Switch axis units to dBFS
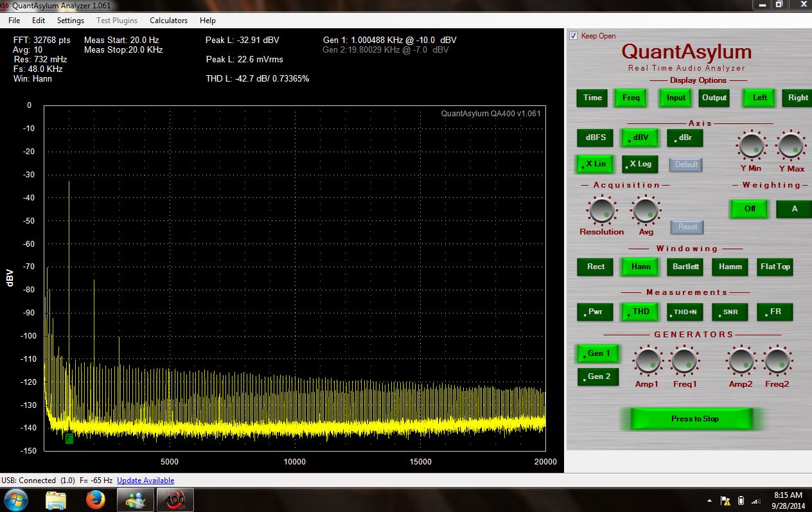Viewport: 812px width, 512px height. click(595, 137)
